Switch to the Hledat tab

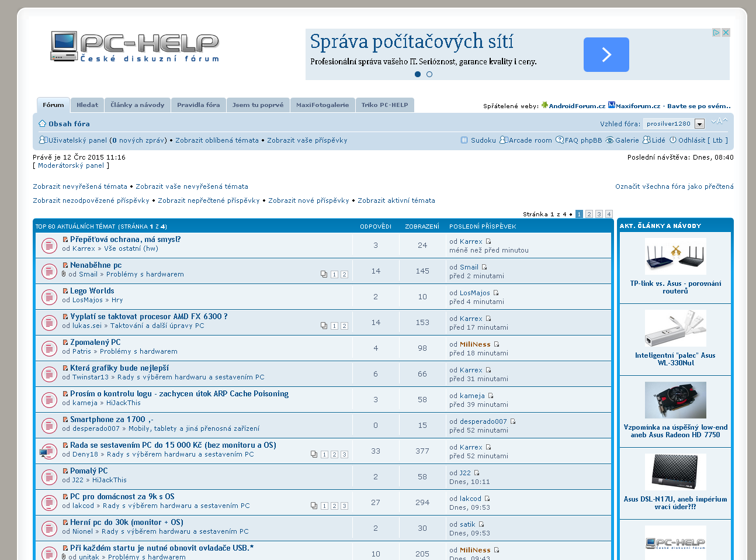coord(87,105)
